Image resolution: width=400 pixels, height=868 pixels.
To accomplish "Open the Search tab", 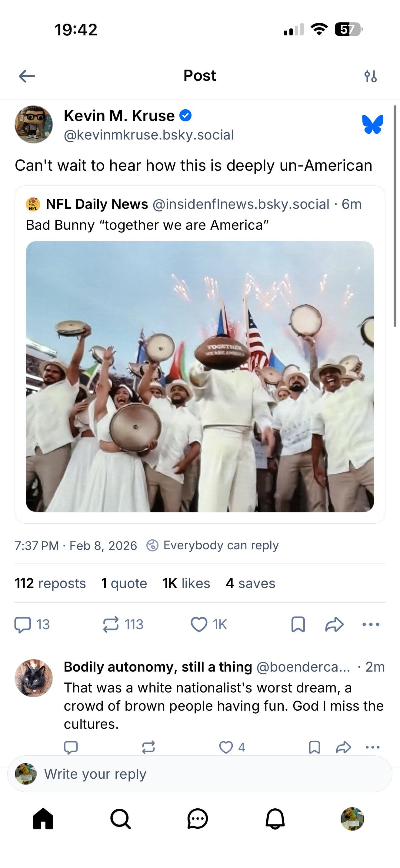I will coord(120,818).
